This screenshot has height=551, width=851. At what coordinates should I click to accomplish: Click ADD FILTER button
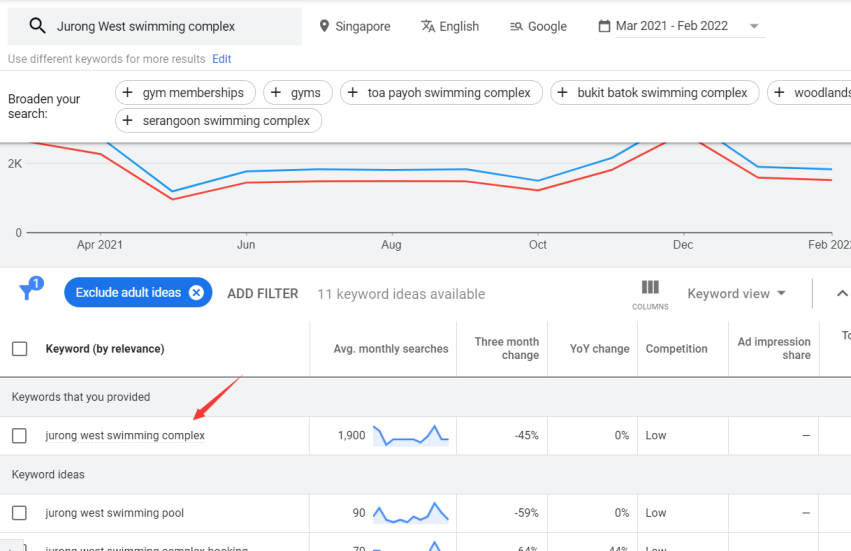tap(263, 294)
